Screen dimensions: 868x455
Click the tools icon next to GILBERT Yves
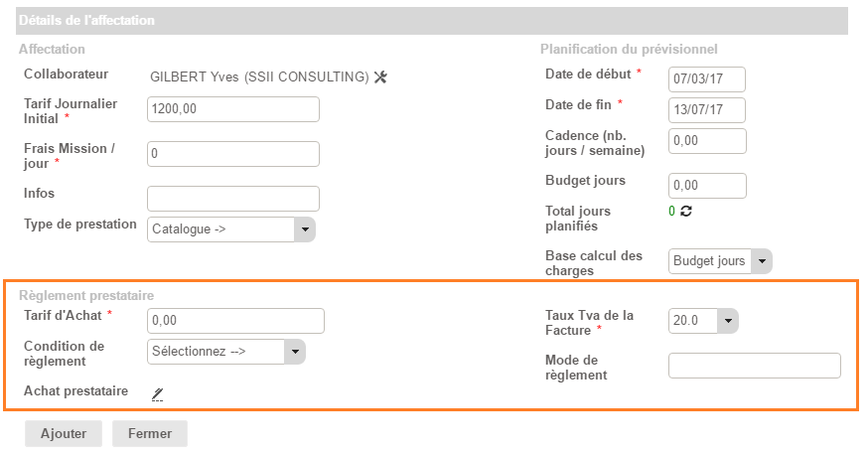tap(380, 76)
